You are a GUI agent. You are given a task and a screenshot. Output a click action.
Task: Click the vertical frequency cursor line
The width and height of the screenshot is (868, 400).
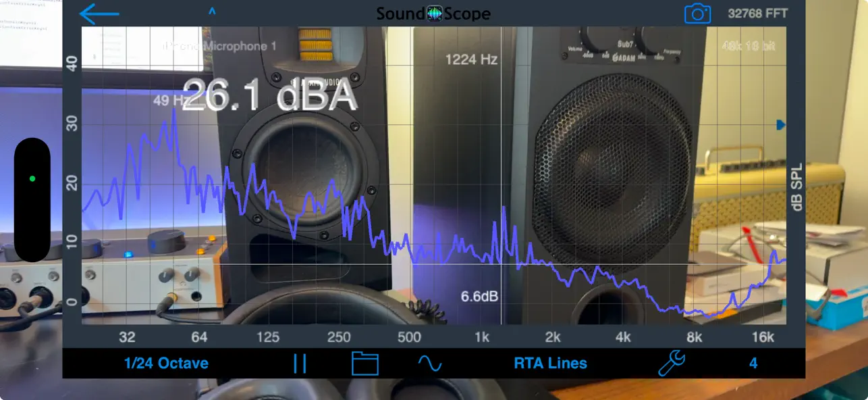tap(500, 176)
